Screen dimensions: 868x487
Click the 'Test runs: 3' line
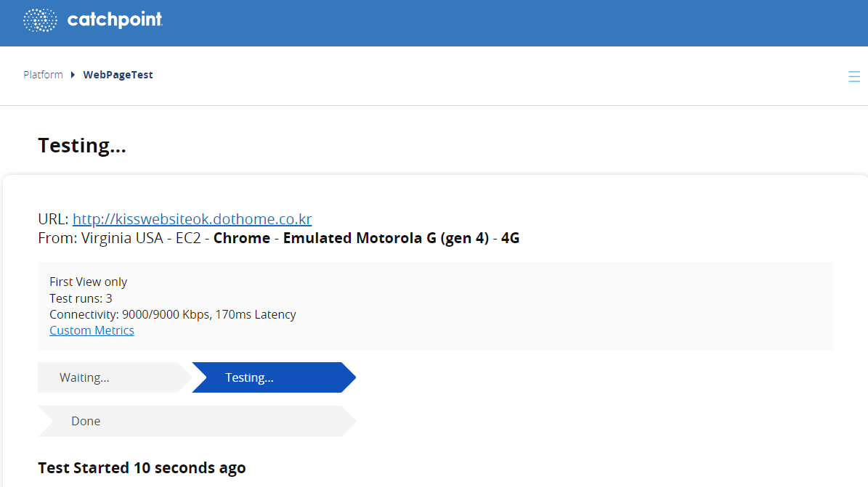click(81, 298)
